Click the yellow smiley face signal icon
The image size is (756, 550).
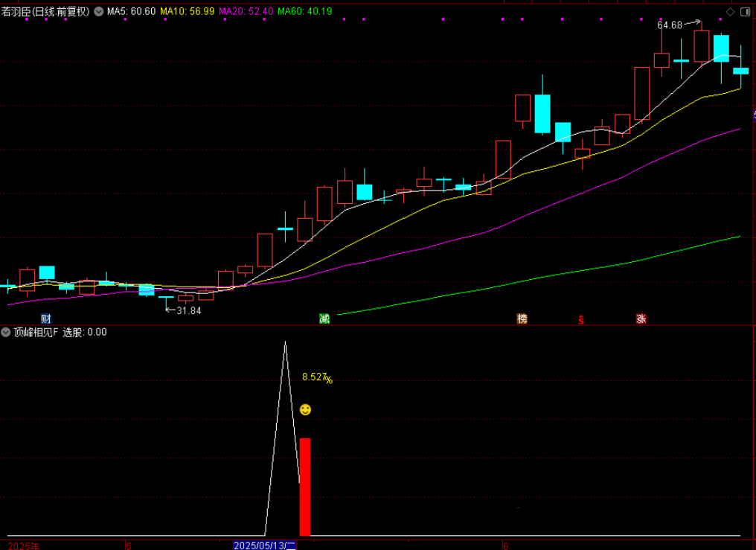click(305, 409)
